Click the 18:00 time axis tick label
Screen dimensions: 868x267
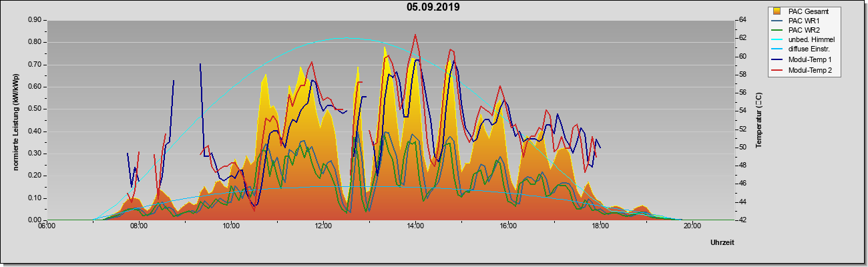click(x=600, y=226)
